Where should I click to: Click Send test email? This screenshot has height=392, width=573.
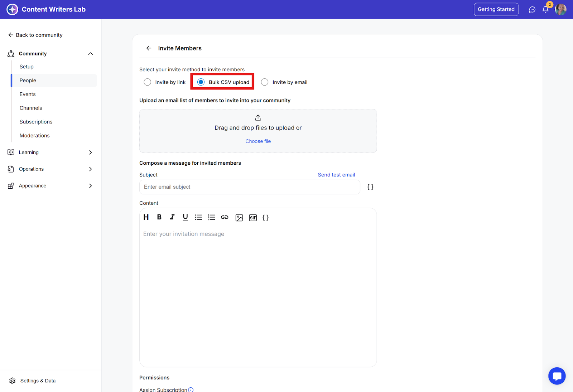tap(336, 175)
